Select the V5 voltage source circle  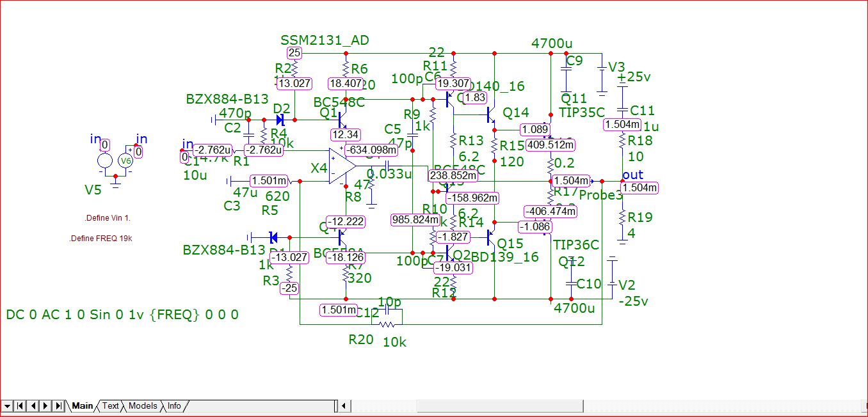[x=105, y=160]
